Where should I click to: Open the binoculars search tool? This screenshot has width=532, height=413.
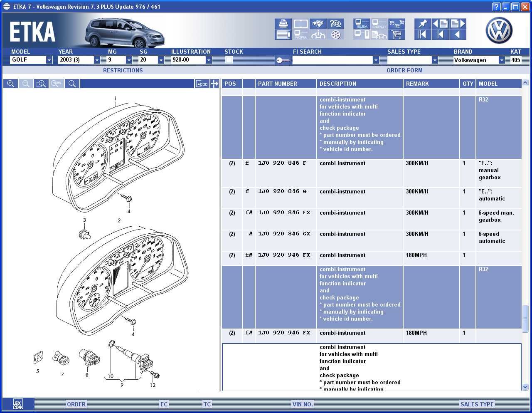tap(318, 24)
